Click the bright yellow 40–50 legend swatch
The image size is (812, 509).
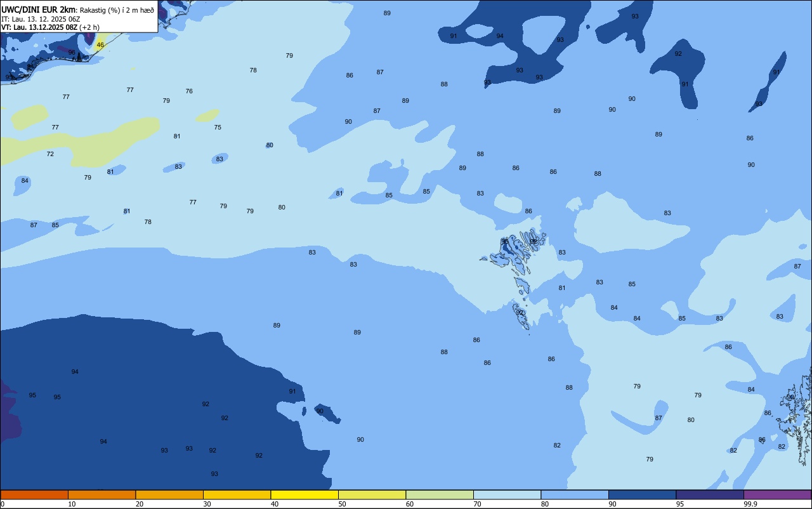(304, 494)
